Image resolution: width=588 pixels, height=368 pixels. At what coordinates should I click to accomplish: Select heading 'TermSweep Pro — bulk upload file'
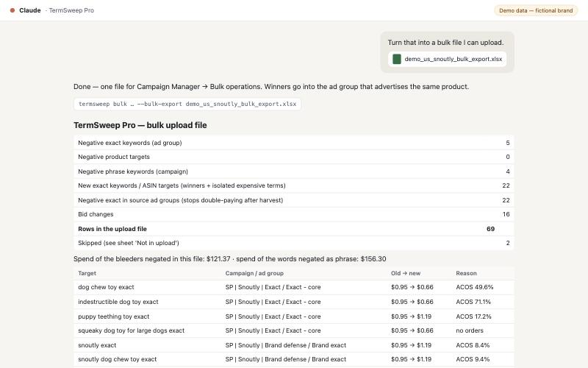(140, 125)
